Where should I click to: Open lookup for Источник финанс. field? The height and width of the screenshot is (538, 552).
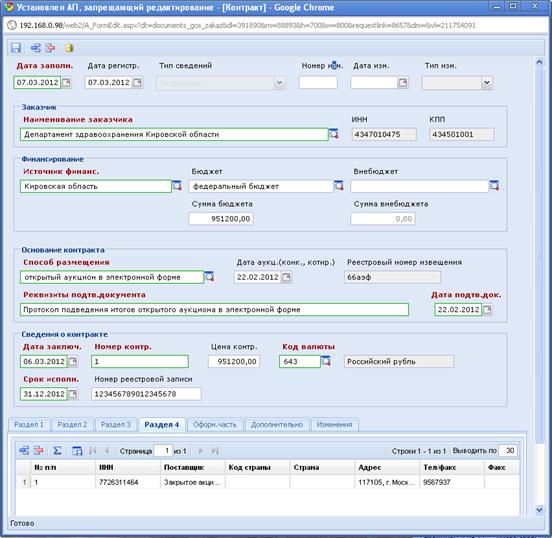tap(177, 186)
